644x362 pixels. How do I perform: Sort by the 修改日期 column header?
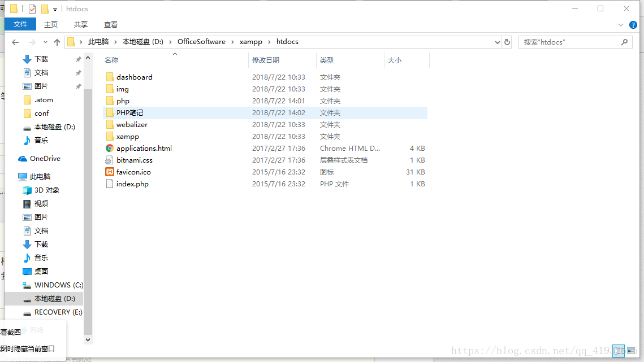point(266,60)
